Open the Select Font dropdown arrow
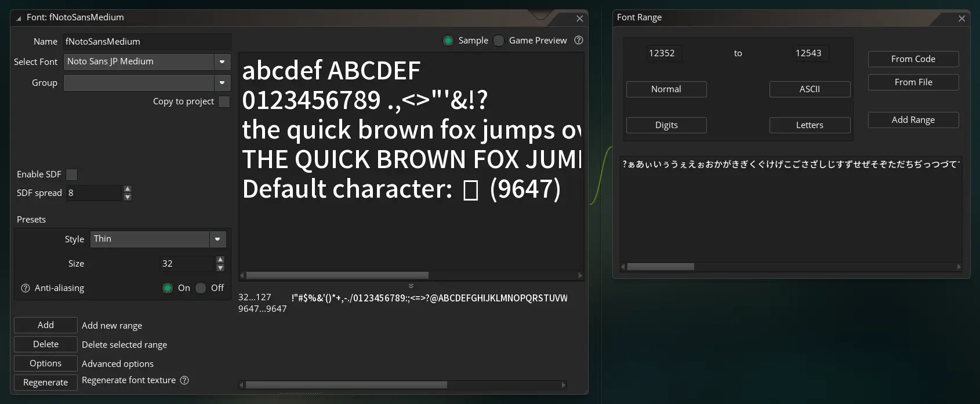 tap(222, 61)
